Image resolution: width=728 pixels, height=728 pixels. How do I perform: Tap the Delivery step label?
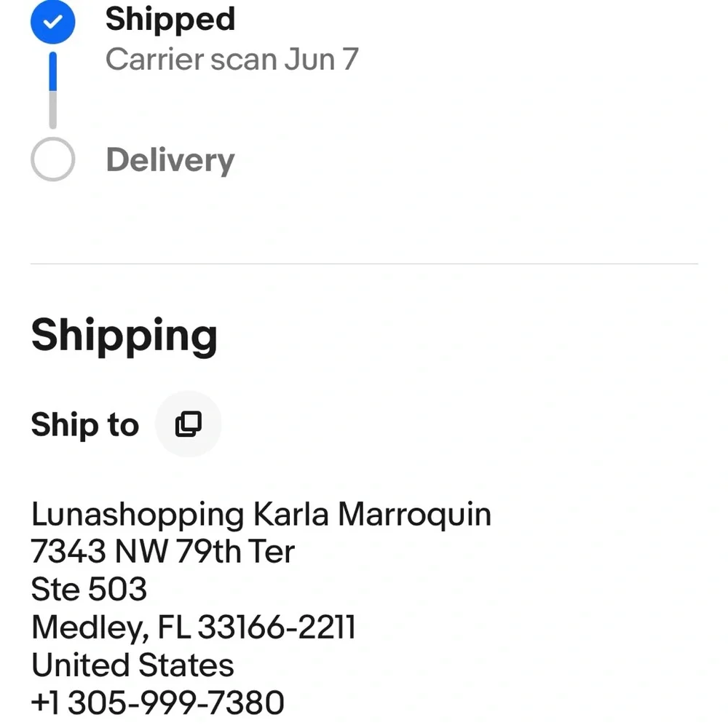[170, 160]
